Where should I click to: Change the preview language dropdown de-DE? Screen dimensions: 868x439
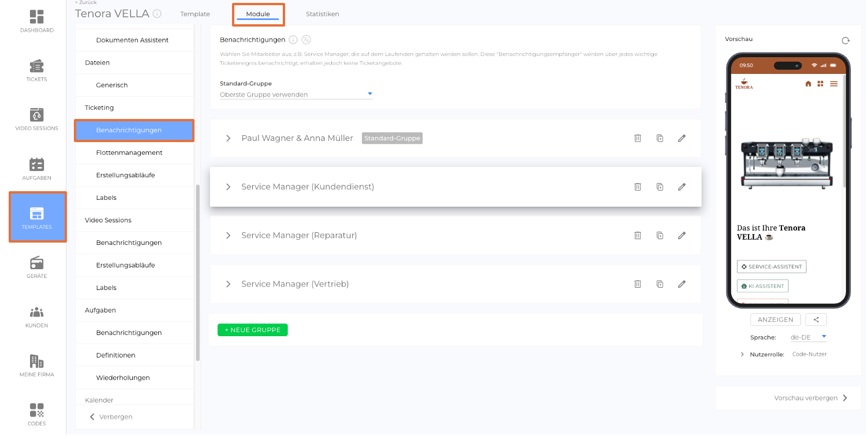809,337
